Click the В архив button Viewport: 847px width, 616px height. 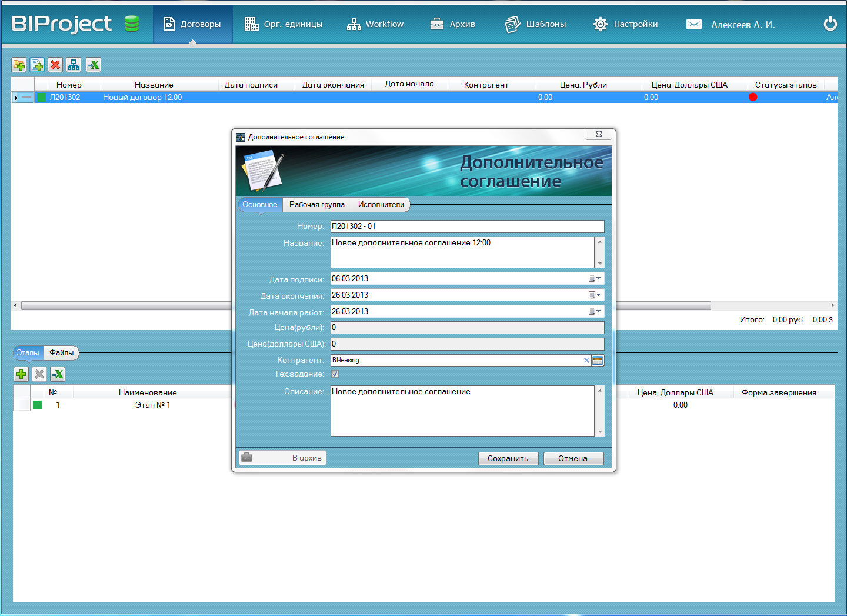[x=283, y=458]
